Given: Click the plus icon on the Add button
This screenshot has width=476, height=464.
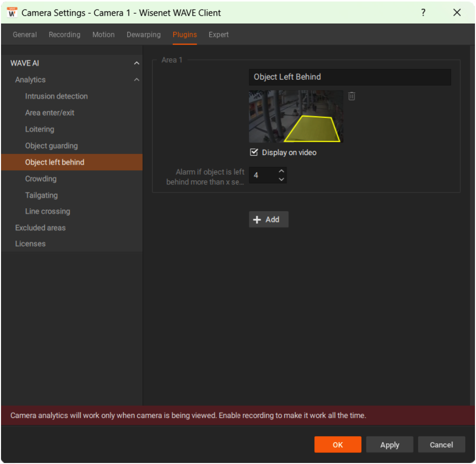Looking at the screenshot, I should [x=257, y=219].
